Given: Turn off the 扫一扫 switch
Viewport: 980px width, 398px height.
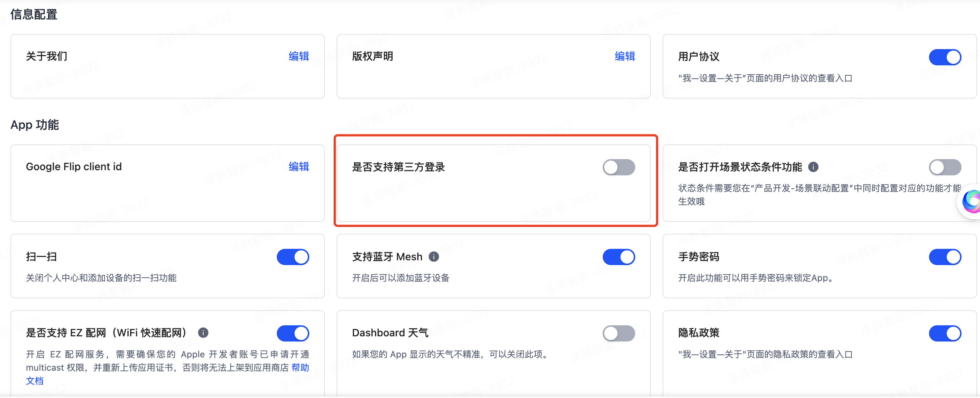Looking at the screenshot, I should click(293, 257).
